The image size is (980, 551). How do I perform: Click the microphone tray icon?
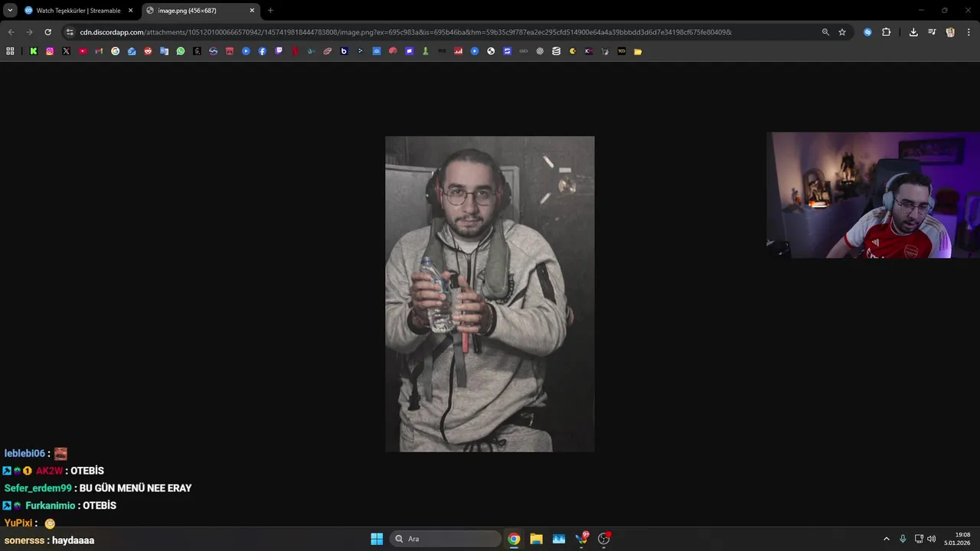pos(903,539)
